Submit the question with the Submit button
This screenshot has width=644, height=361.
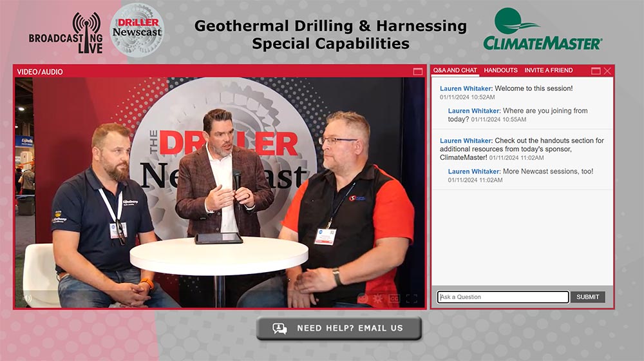pos(588,297)
